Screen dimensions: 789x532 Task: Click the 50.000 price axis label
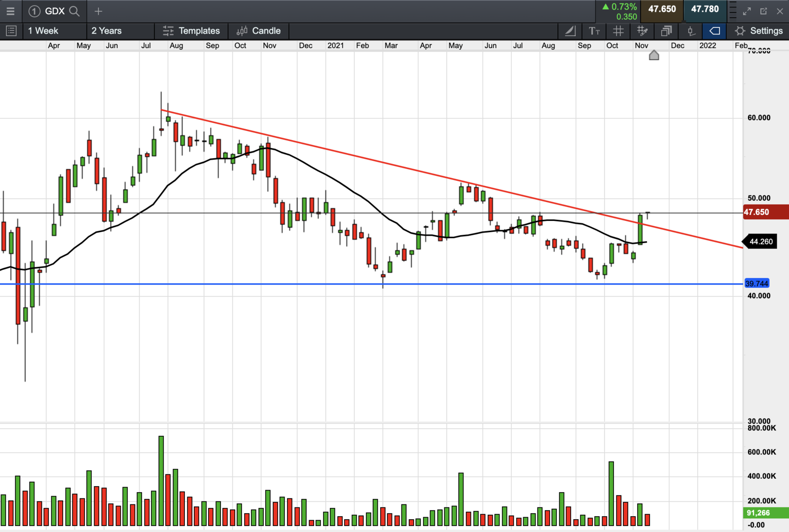point(759,198)
